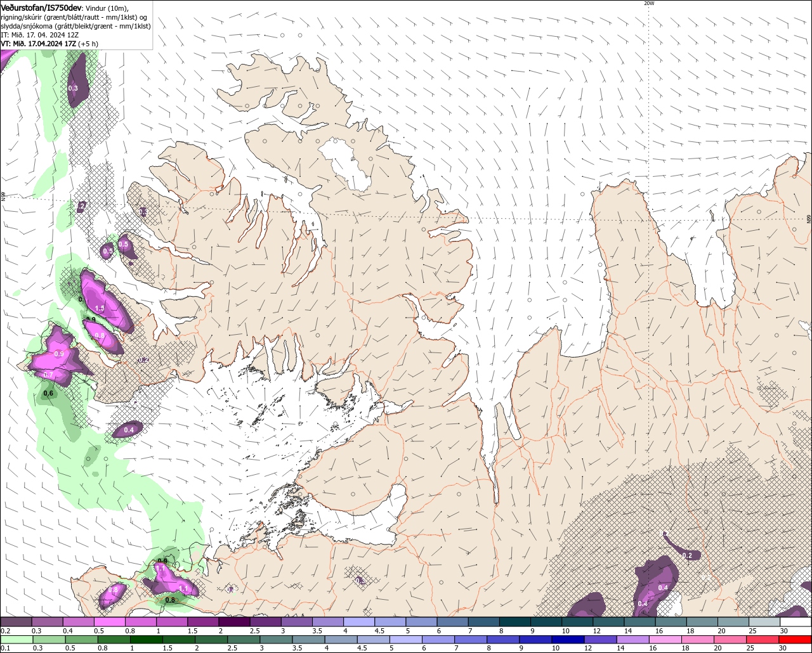Click the '0.6' value label on the map
Viewport: 812px width, 653px height.
pyautogui.click(x=48, y=393)
